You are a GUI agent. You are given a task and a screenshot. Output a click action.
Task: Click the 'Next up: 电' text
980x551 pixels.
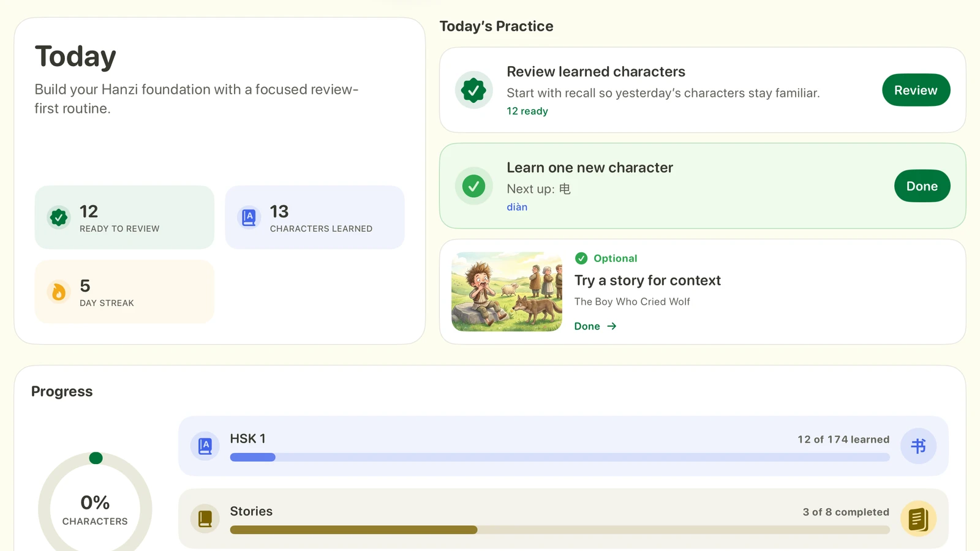tap(538, 189)
